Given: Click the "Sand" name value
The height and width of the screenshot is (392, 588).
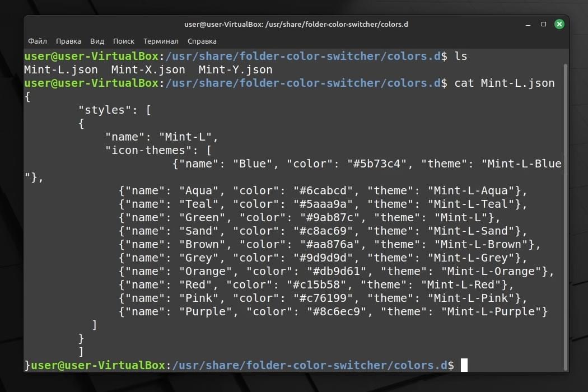Looking at the screenshot, I should coord(198,231).
